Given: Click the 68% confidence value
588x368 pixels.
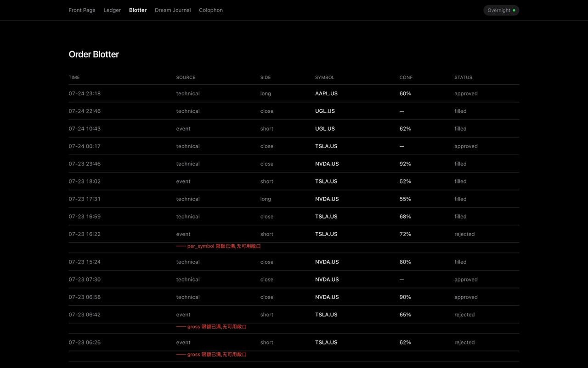Looking at the screenshot, I should point(405,217).
